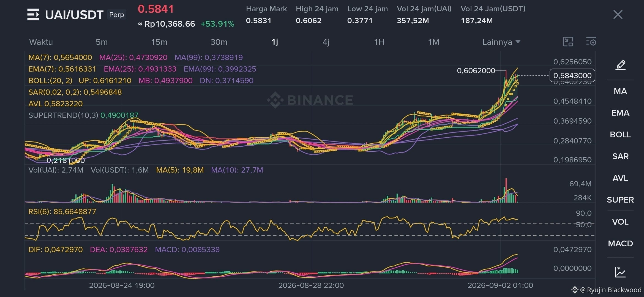Open the chart indicator settings icon
The height and width of the screenshot is (297, 644).
[591, 42]
